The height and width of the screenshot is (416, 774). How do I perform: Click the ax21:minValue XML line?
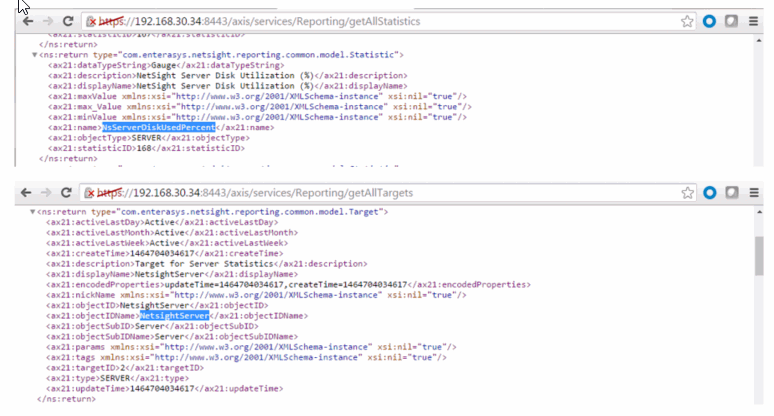pos(257,117)
